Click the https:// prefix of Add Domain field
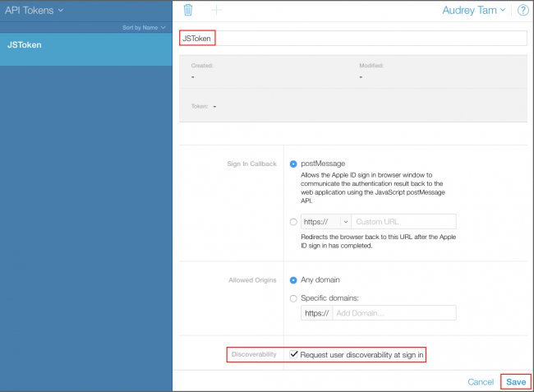Screen dimensions: 534x392 [x=317, y=312]
